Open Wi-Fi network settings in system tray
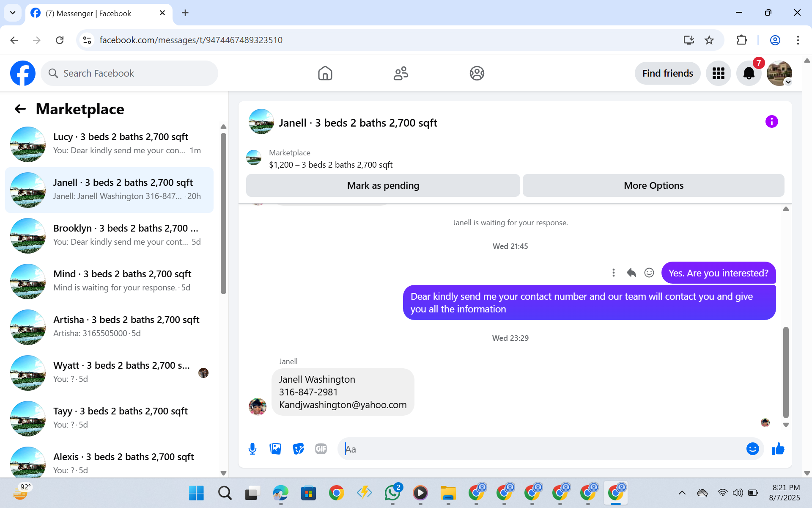This screenshot has height=508, width=812. (722, 493)
